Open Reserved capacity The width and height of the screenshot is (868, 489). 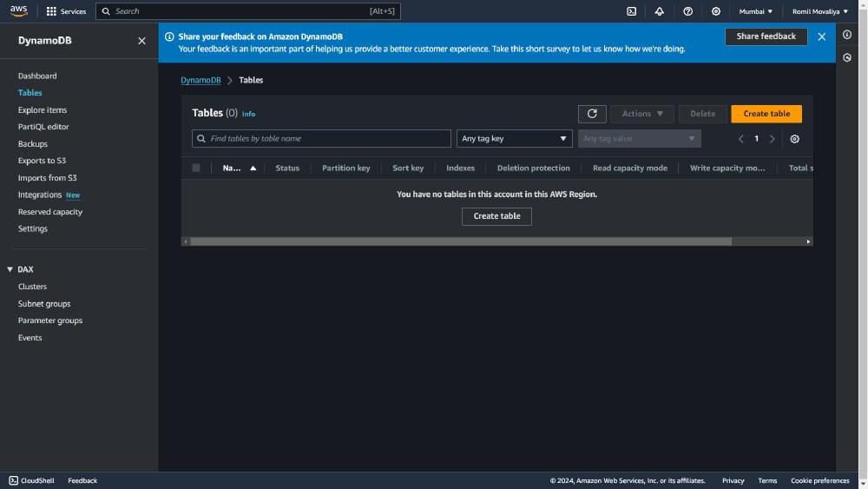click(49, 212)
